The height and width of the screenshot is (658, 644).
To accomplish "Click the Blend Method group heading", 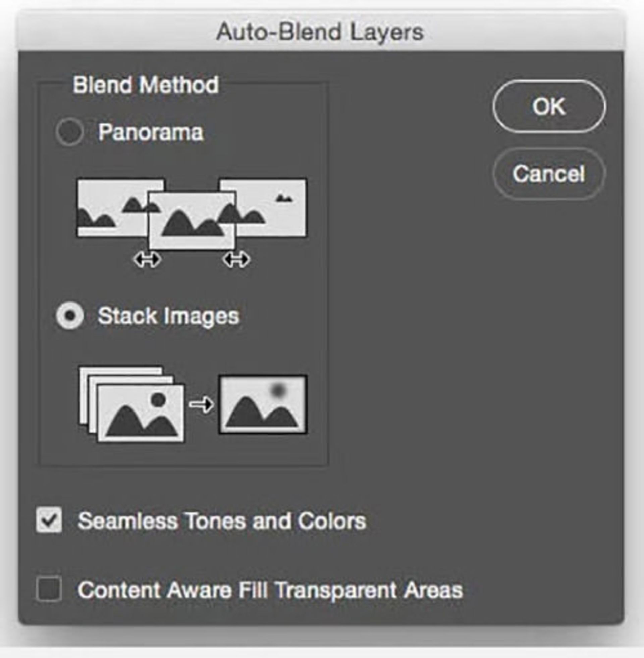I will [146, 85].
